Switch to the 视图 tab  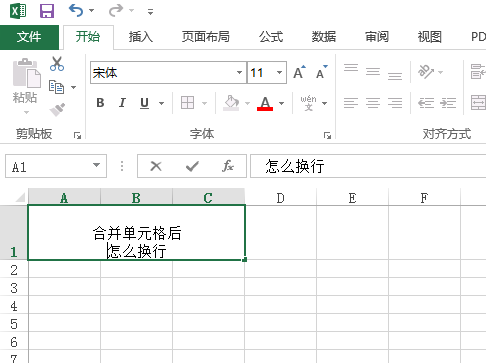(430, 37)
